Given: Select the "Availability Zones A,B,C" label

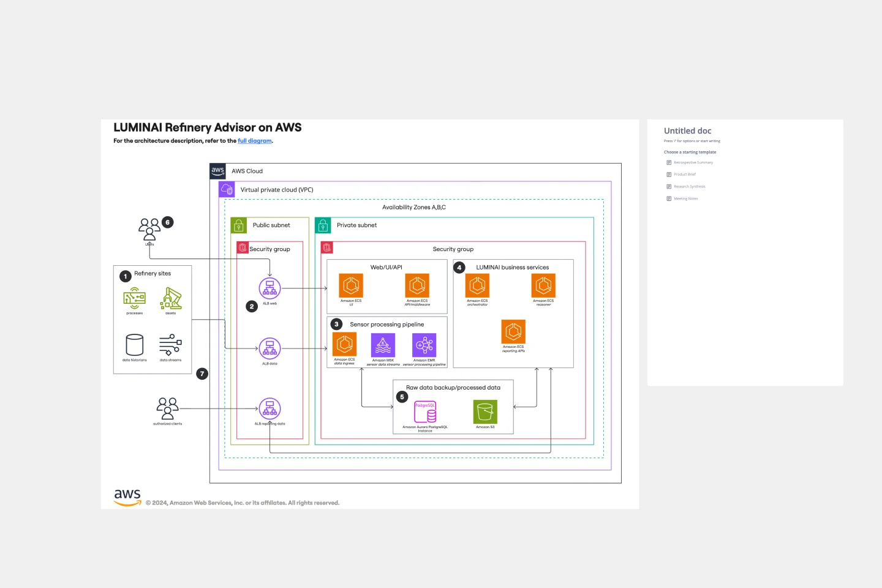Looking at the screenshot, I should pos(414,207).
